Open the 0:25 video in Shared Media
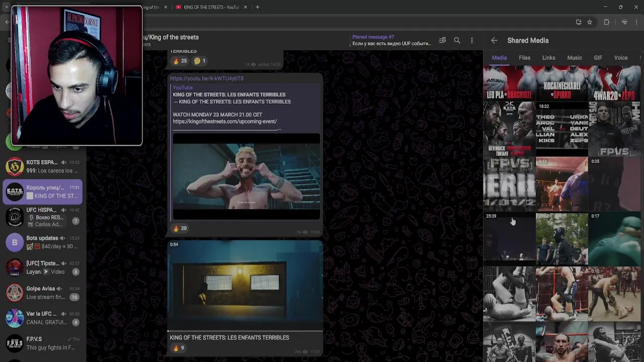Screen dimensions: 644x362 615,184
